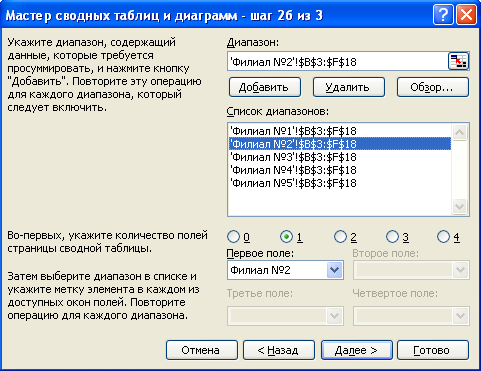Click the Удалить button

point(349,87)
